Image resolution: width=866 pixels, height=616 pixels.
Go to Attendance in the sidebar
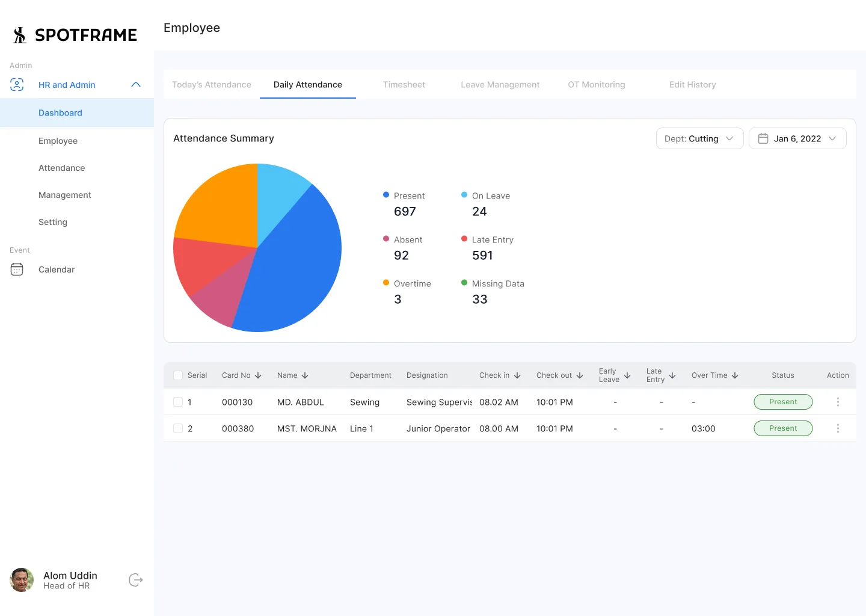click(x=61, y=168)
